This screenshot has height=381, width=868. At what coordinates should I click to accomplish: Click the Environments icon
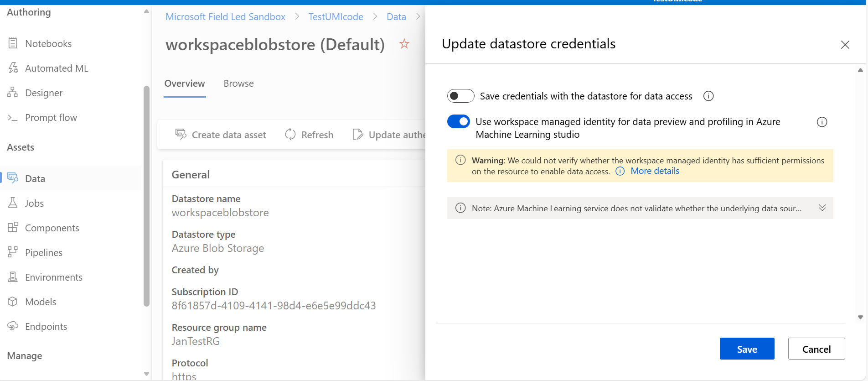tap(13, 277)
